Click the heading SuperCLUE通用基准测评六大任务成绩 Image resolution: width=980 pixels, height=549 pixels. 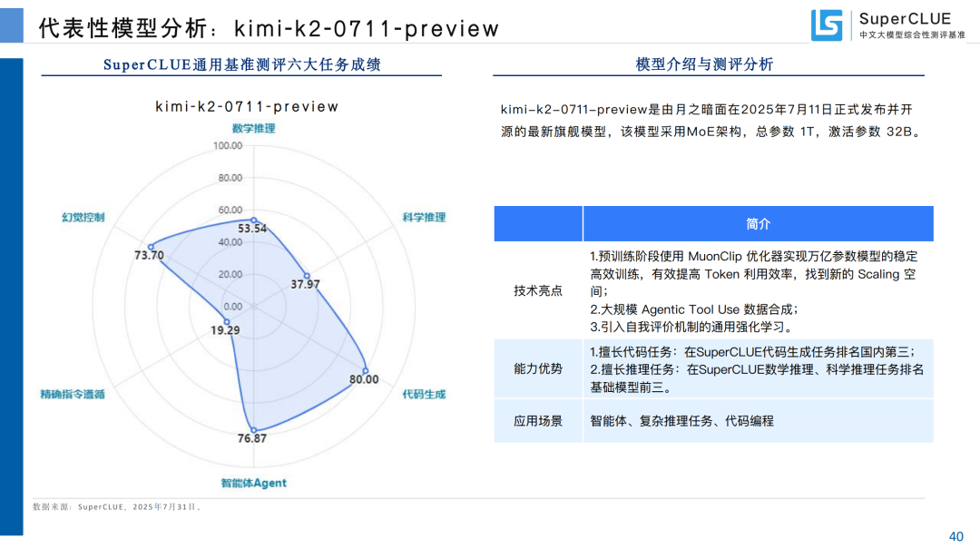(242, 64)
